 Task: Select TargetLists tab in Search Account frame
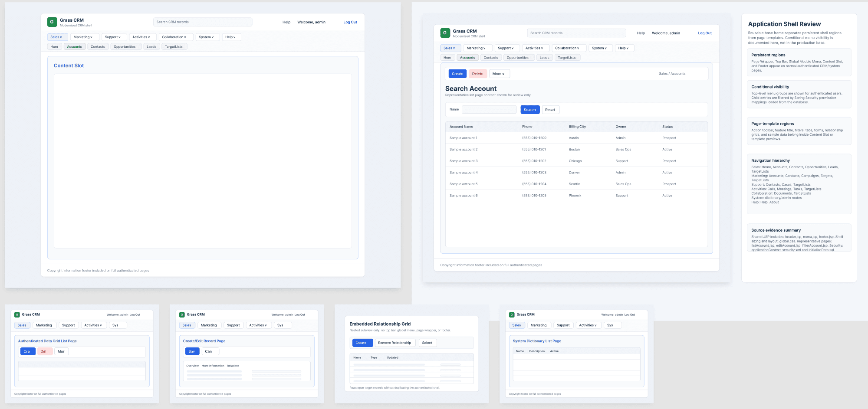567,58
